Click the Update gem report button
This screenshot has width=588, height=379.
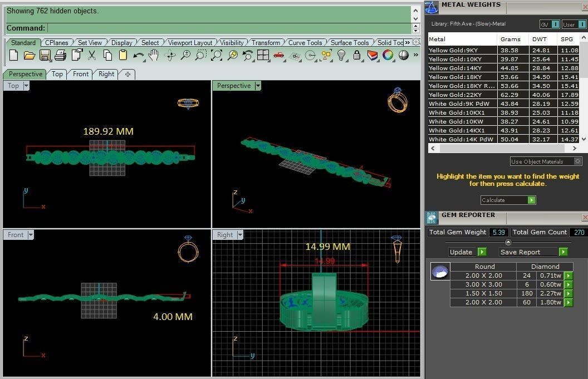click(468, 252)
